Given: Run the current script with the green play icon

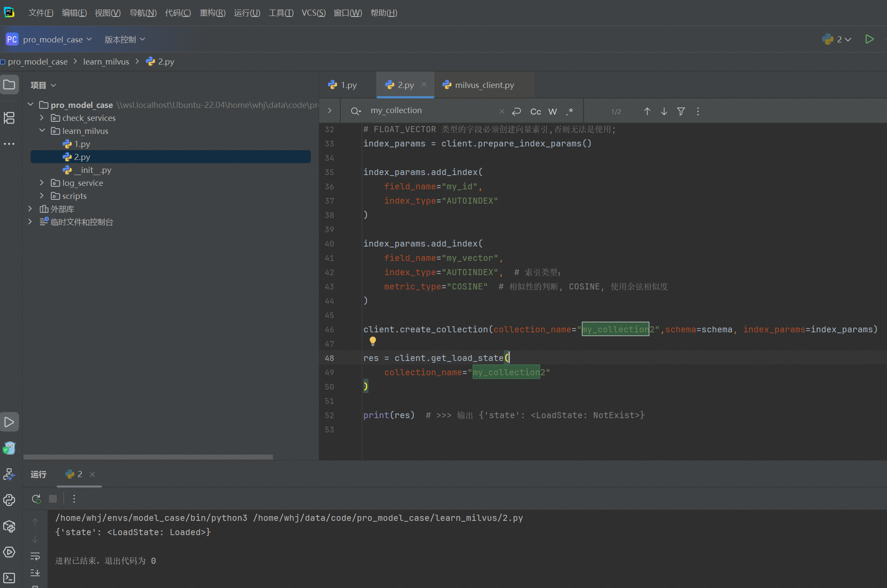Looking at the screenshot, I should (x=869, y=39).
